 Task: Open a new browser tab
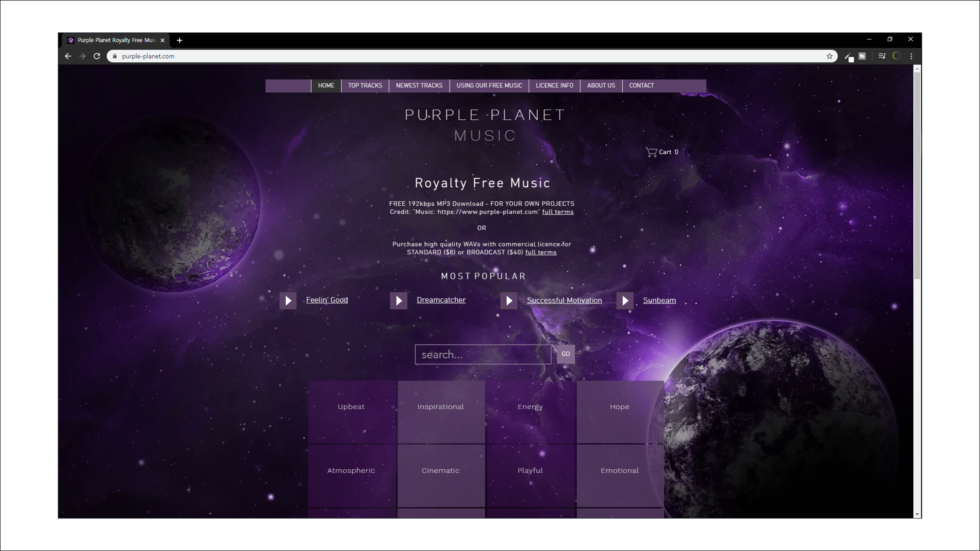[x=180, y=40]
